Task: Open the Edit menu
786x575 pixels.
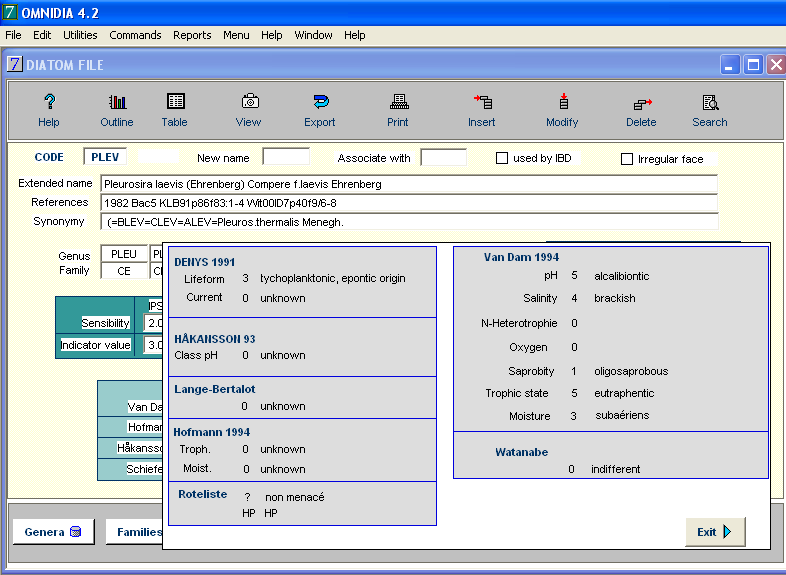Action: [42, 35]
